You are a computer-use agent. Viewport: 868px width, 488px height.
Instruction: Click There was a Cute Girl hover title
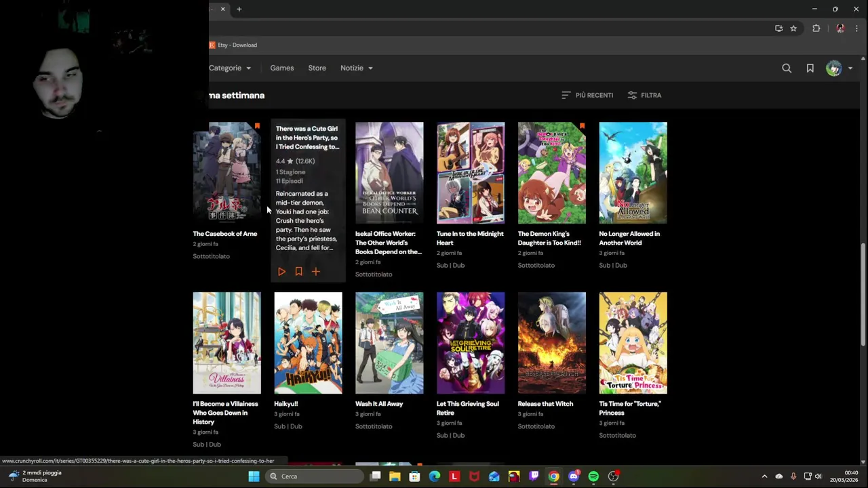(x=307, y=138)
